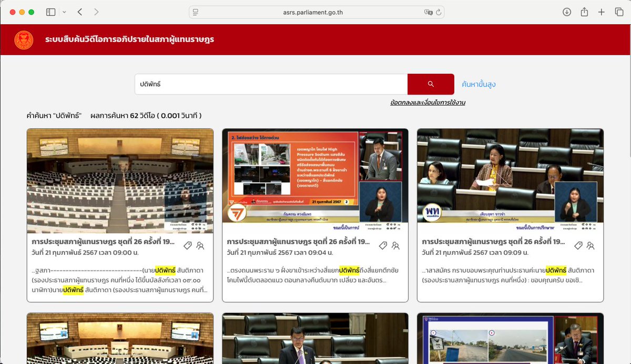Open the 09:09 น. video thumbnail
The image size is (631, 364).
tap(510, 181)
